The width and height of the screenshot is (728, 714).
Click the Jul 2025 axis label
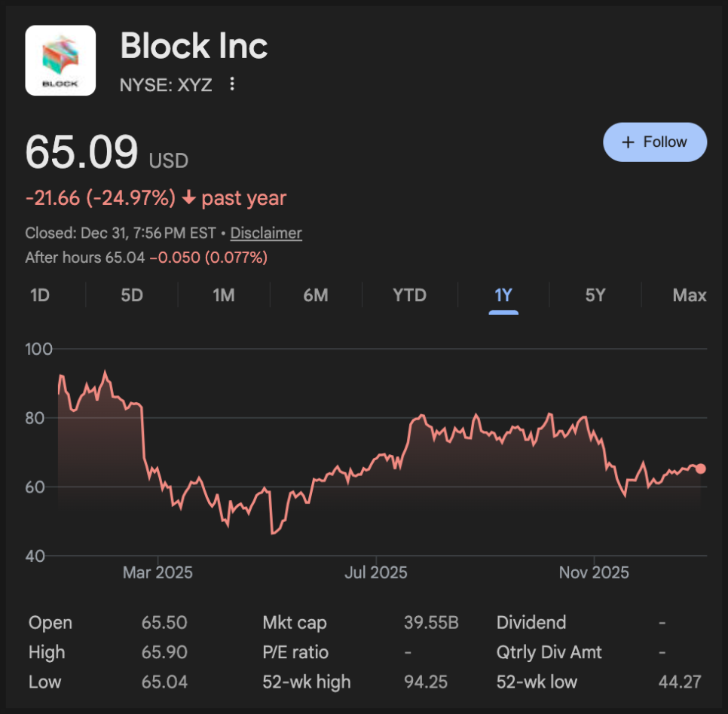tap(375, 573)
